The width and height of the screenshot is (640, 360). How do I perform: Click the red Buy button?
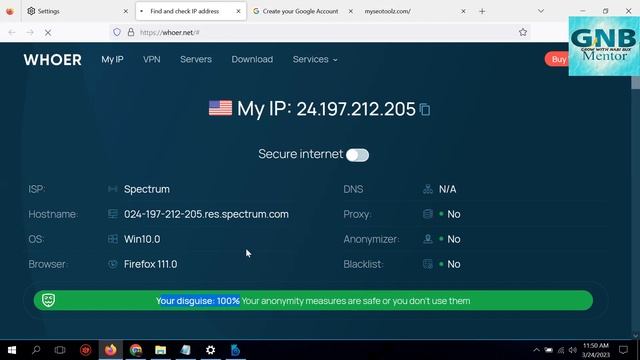coord(557,59)
